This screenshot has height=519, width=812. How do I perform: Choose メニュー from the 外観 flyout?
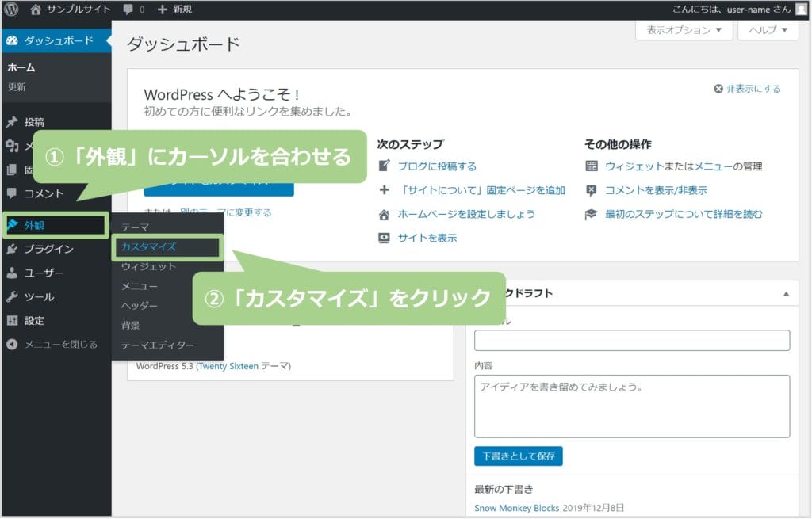point(140,286)
